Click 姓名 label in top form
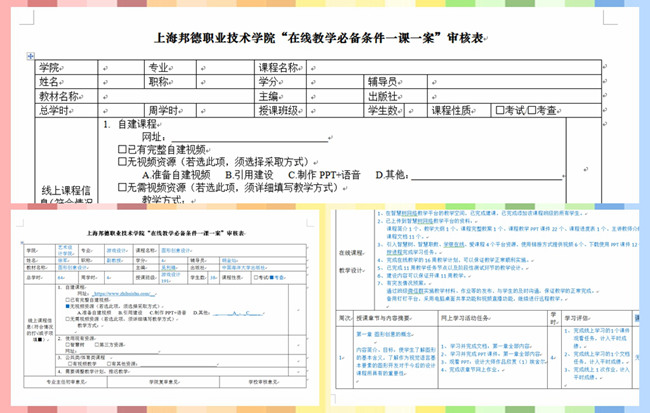650x413 pixels. tap(49, 82)
